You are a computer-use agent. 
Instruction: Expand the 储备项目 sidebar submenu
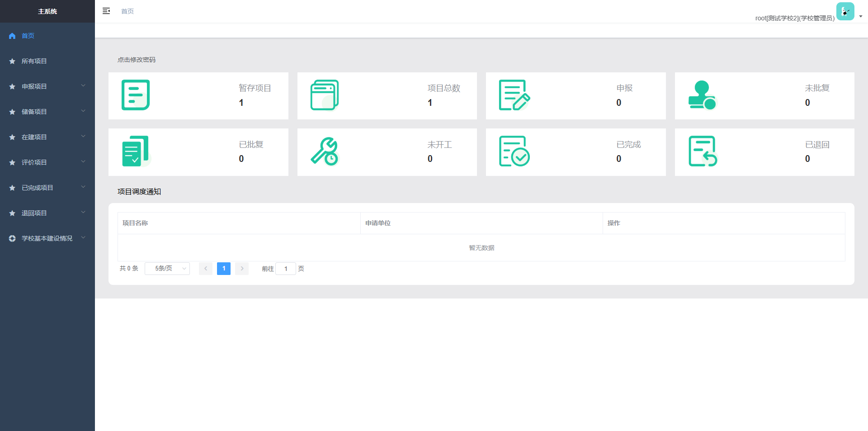click(x=47, y=112)
